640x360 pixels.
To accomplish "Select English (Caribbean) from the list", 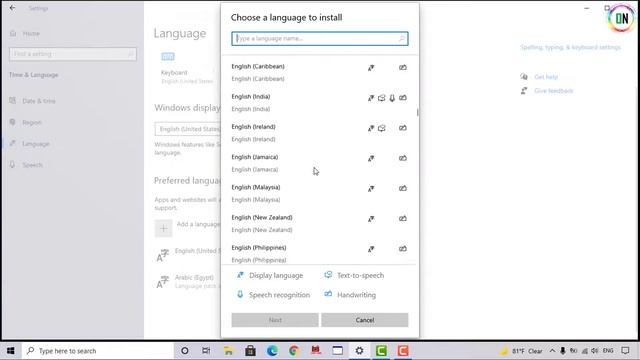I will (319, 72).
